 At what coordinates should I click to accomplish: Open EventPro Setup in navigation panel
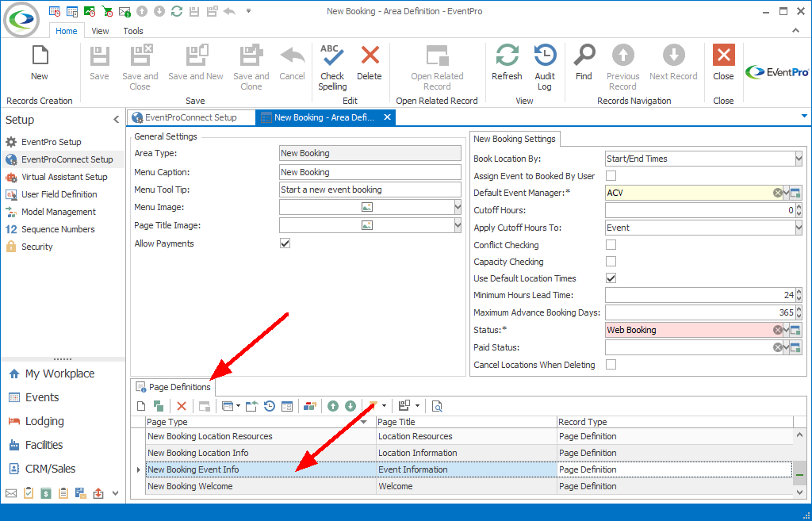[52, 142]
